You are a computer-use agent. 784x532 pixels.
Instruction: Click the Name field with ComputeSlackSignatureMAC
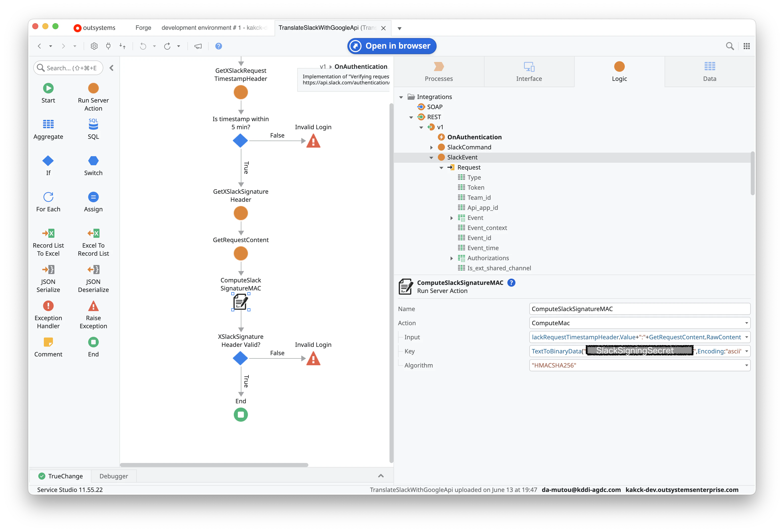click(x=639, y=309)
